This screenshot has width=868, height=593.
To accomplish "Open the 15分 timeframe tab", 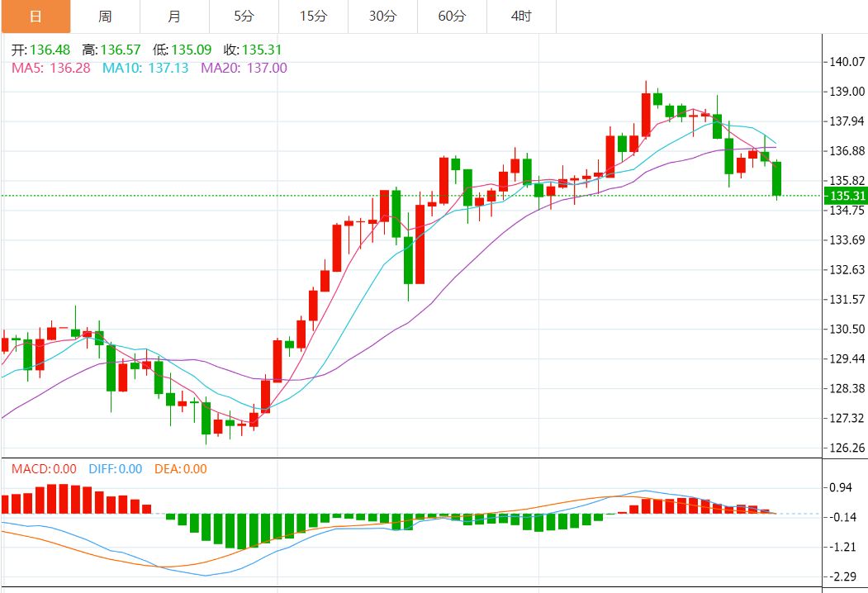I will click(x=313, y=17).
